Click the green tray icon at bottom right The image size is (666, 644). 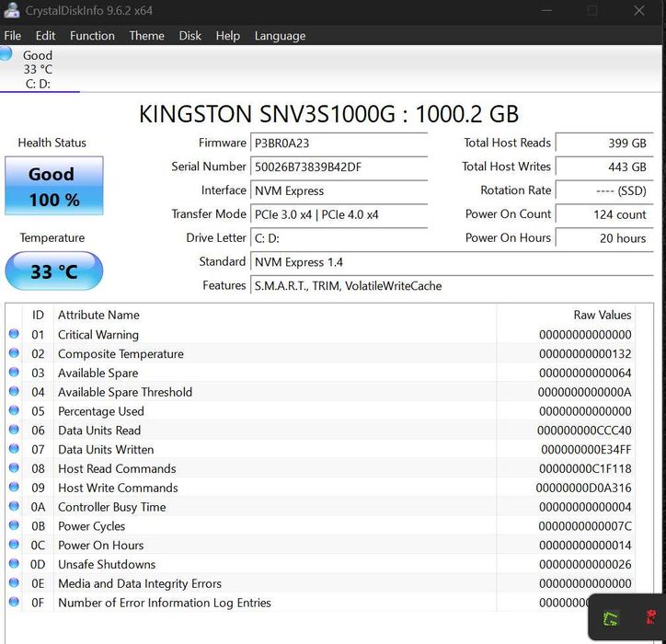(611, 618)
